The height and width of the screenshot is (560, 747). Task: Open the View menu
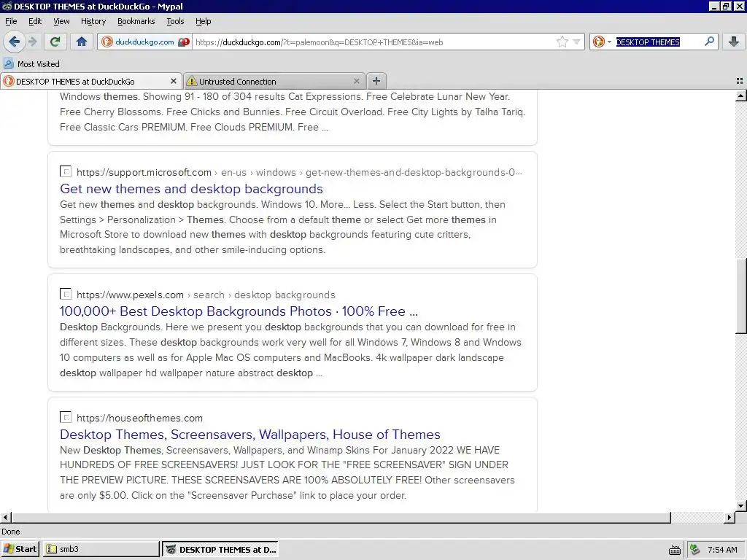click(x=61, y=21)
